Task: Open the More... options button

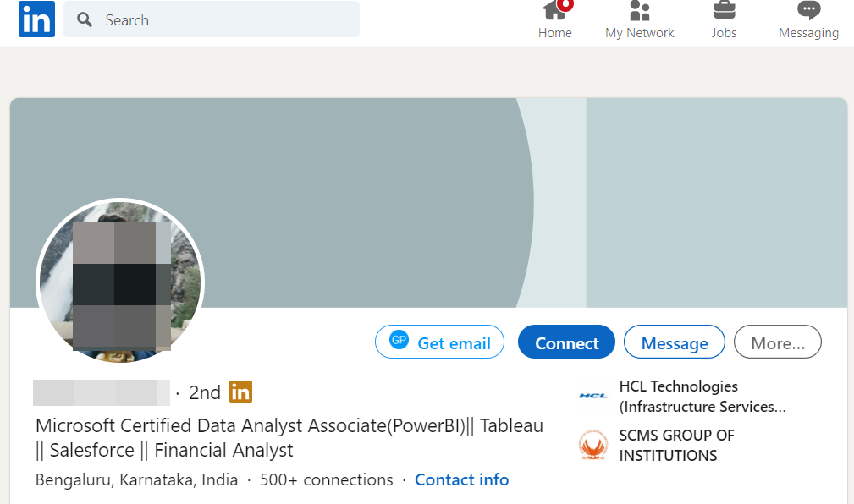Action: tap(778, 342)
